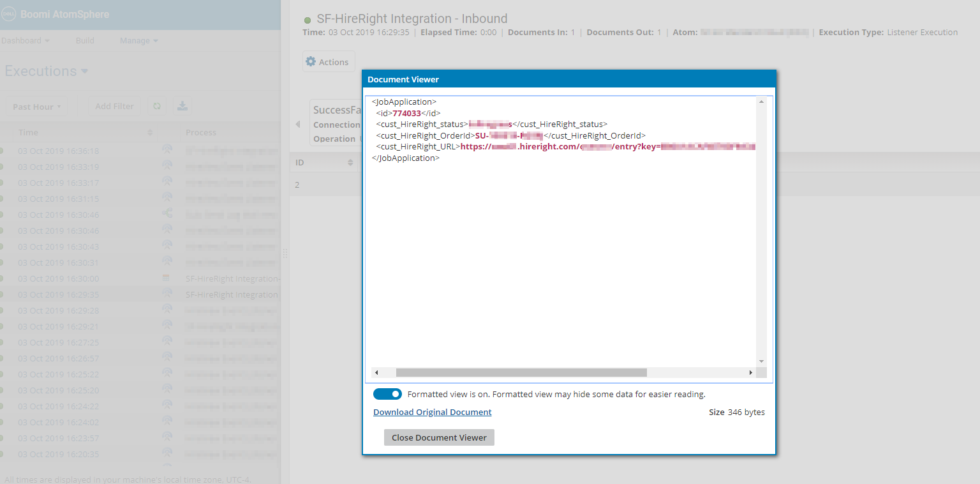Click the vertical scrollbar down arrow
Screen dimensions: 980x484
[761, 361]
